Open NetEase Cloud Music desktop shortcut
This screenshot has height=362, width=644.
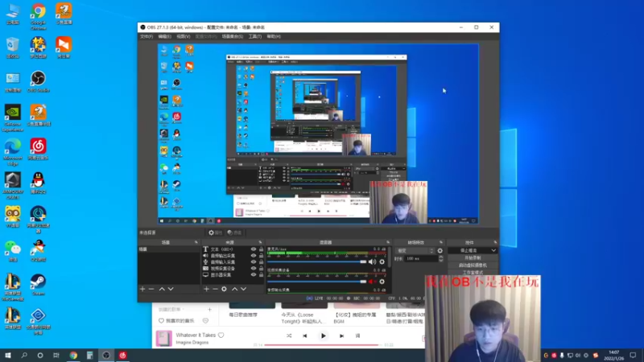[x=38, y=150]
